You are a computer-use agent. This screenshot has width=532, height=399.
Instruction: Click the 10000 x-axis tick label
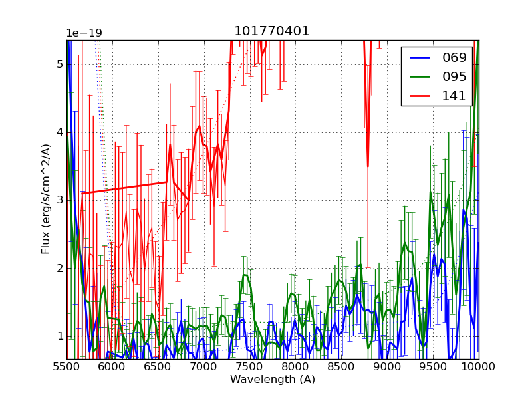tap(479, 366)
